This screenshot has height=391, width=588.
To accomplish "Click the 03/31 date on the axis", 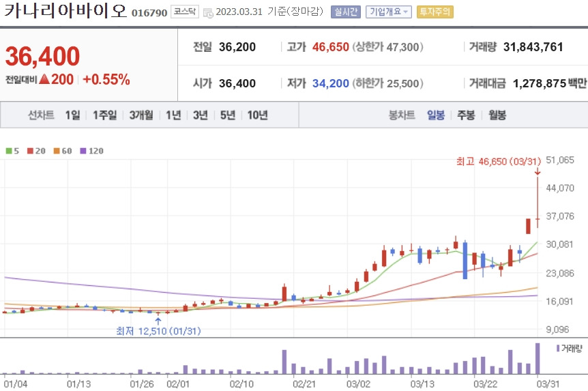I will tap(548, 384).
